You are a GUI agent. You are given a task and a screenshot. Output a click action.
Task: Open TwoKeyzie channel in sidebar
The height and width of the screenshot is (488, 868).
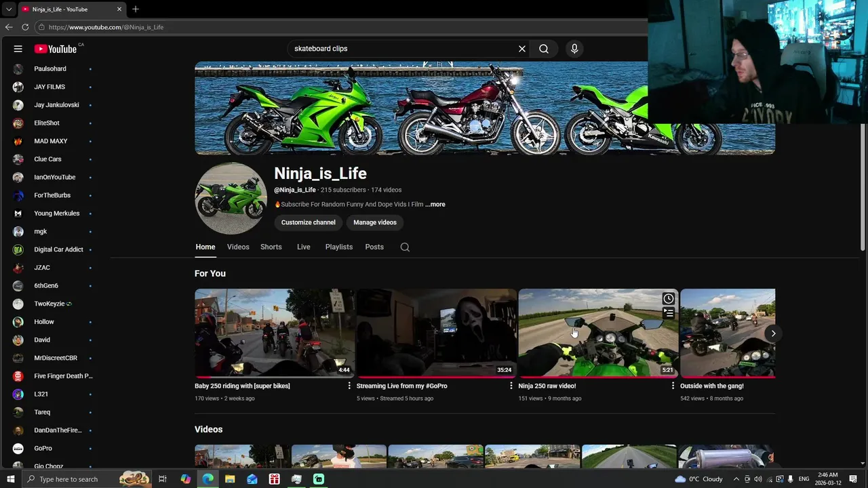pos(53,304)
